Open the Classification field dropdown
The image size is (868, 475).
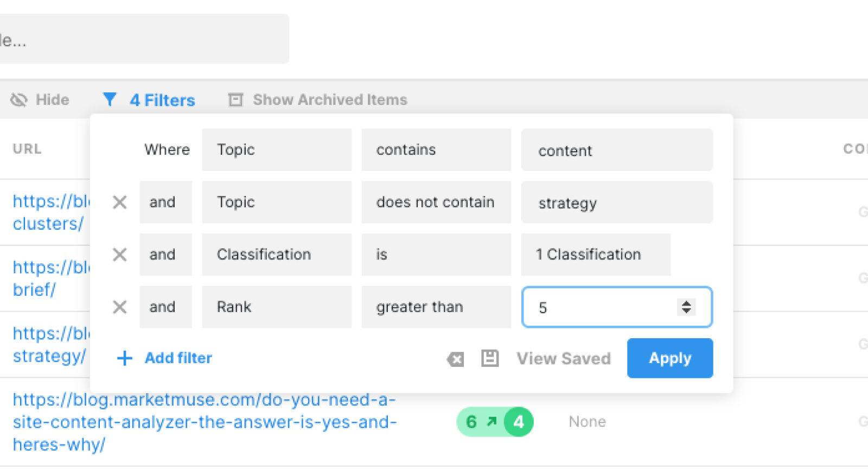[277, 255]
